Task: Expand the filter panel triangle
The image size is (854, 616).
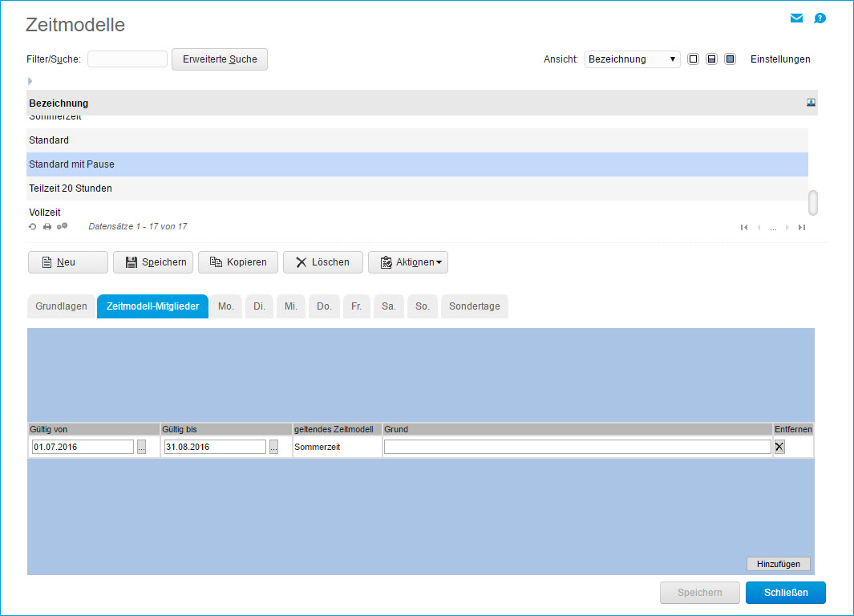Action: [30, 81]
